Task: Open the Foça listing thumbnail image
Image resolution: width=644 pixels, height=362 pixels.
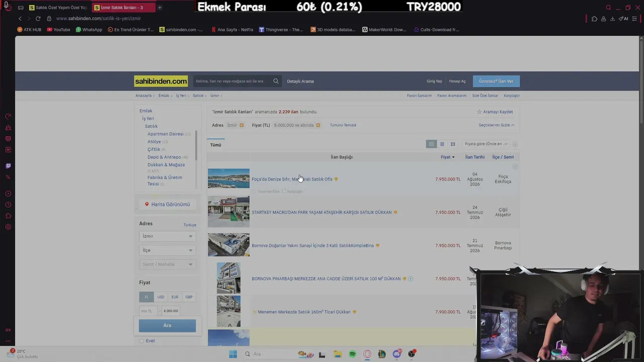Action: (228, 178)
